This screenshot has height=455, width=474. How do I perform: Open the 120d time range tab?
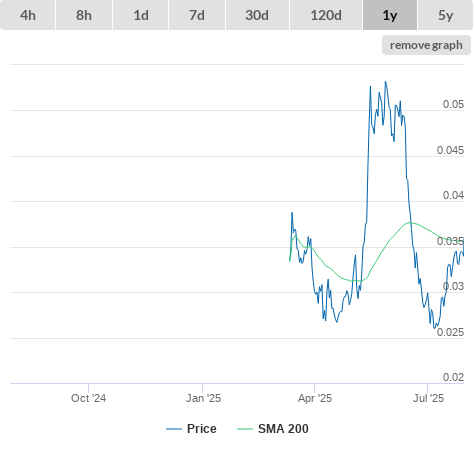coord(326,15)
